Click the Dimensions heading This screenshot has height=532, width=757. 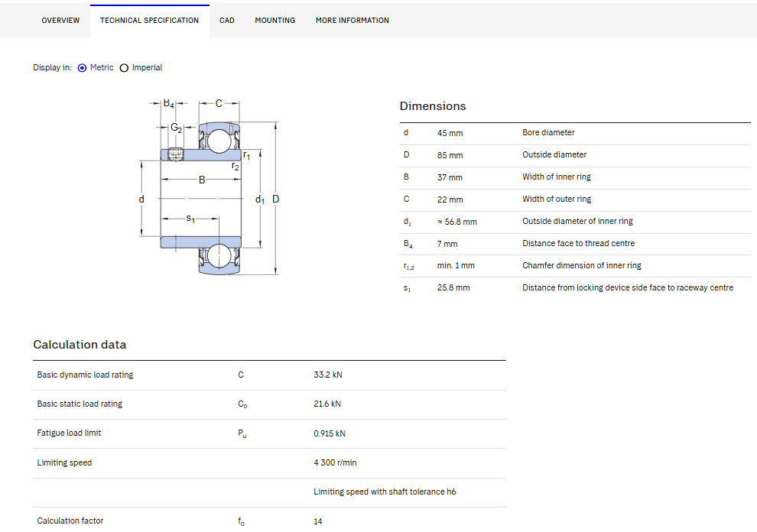tap(433, 106)
